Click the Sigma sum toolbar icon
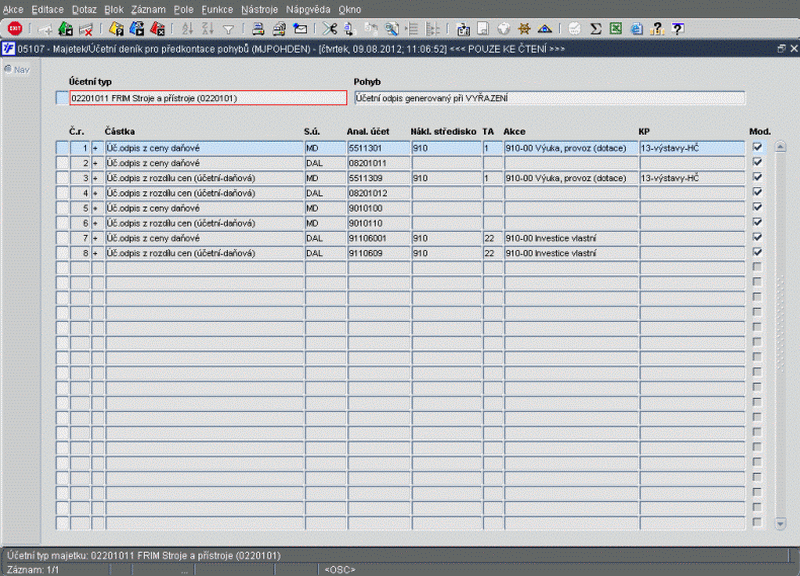Screen dimensions: 800x576 [x=596, y=29]
